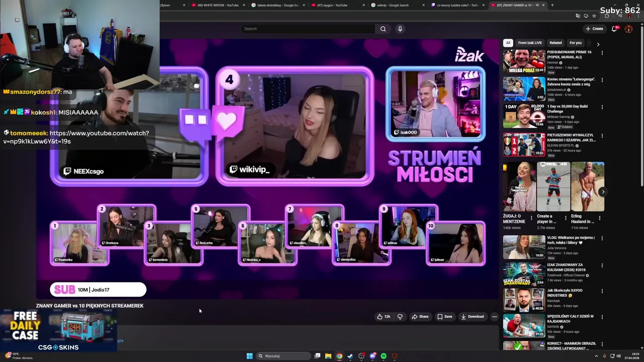Show next Shorts with arrow
Image resolution: width=644 pixels, height=362 pixels.
pyautogui.click(x=603, y=192)
